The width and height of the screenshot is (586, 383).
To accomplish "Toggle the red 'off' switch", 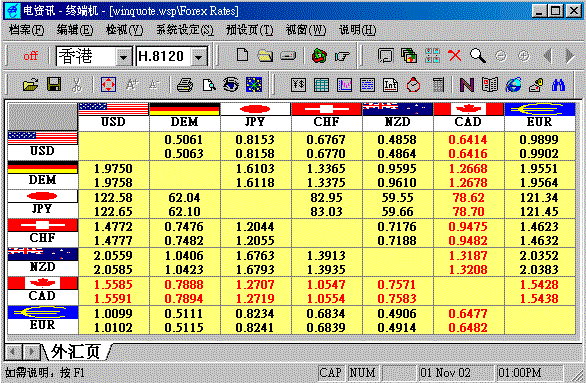I will click(x=30, y=56).
